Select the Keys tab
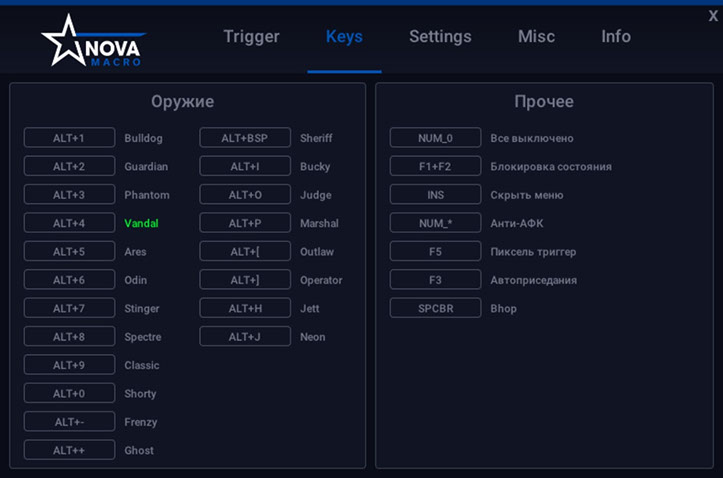This screenshot has width=723, height=478. point(344,37)
